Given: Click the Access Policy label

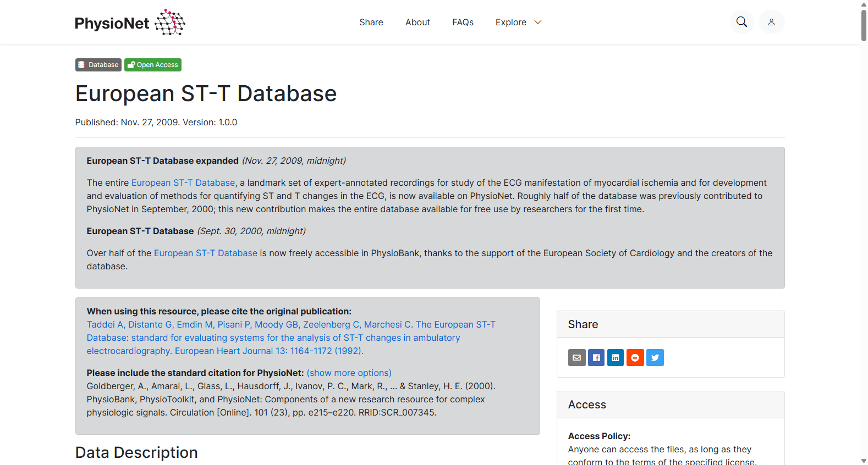Looking at the screenshot, I should pos(599,436).
